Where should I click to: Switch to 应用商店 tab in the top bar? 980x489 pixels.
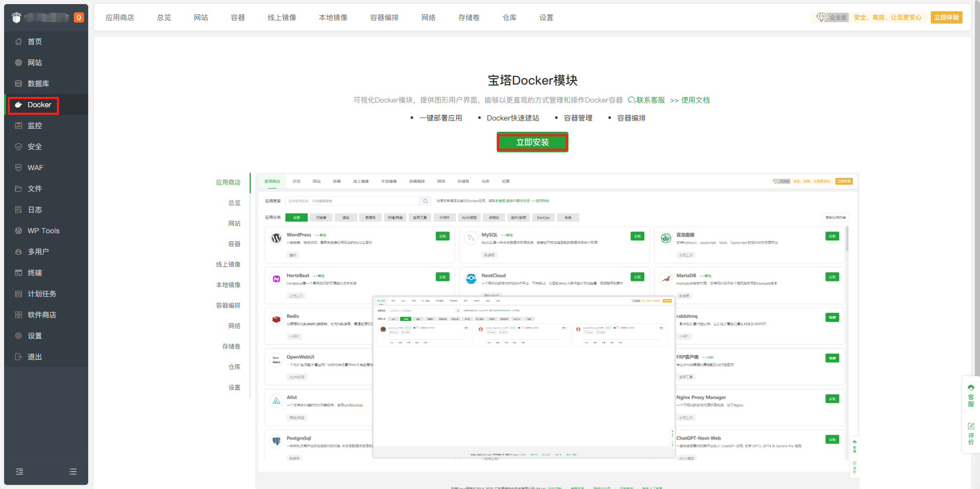(x=120, y=17)
